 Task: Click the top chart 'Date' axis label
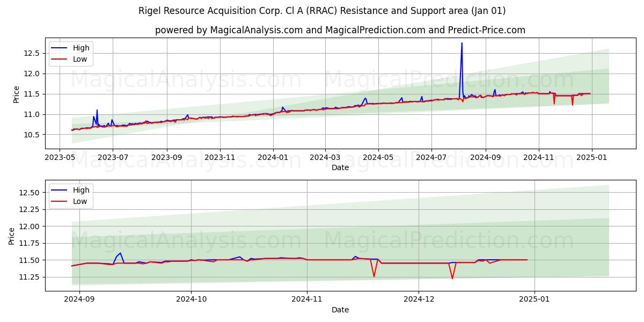tap(340, 167)
